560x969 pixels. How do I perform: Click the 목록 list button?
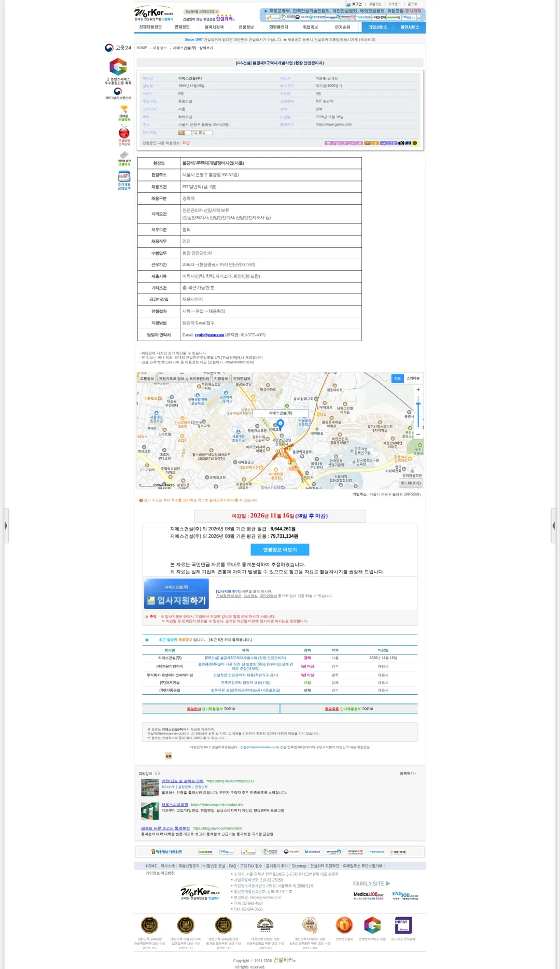pyautogui.click(x=169, y=756)
